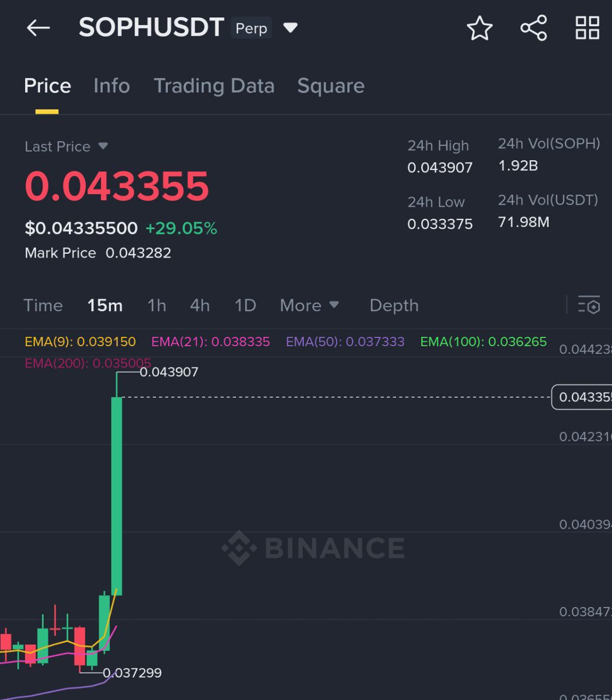Tap the Perp contract badge
The image size is (612, 700).
251,28
